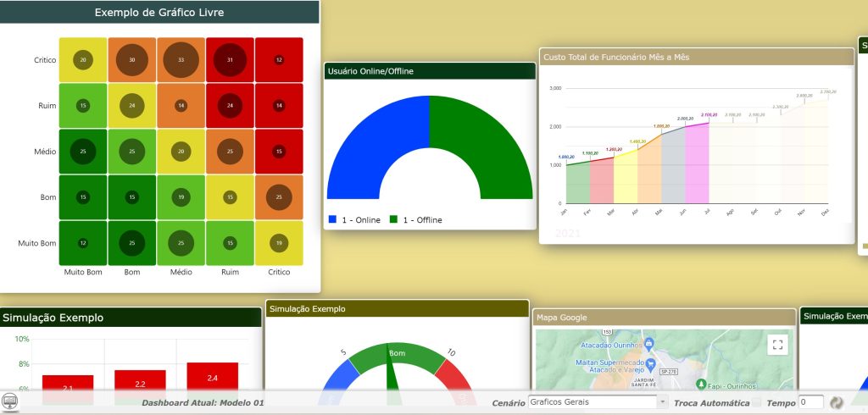
Task: Click the Médio row, Médio column bubble 20
Action: [181, 152]
